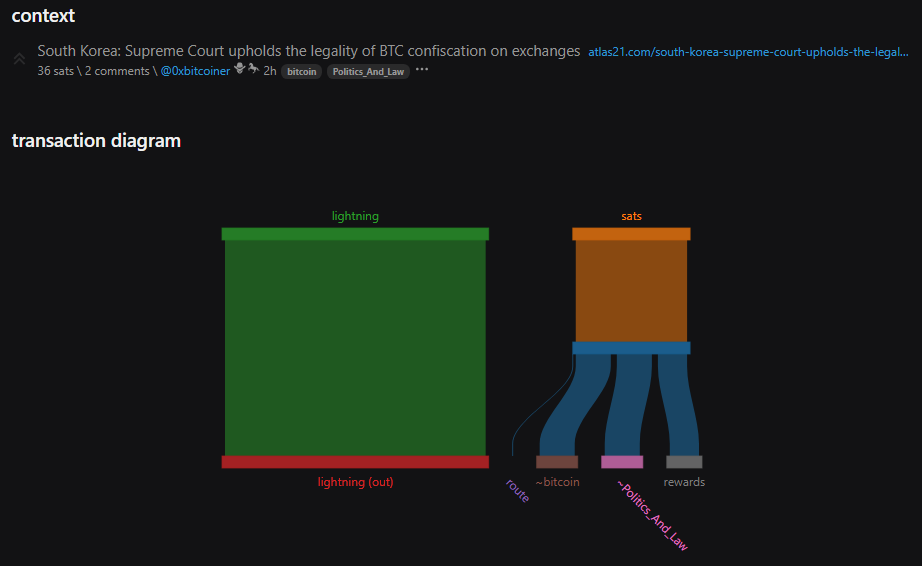Open the atlas21.com source link
The image size is (922, 566).
[x=748, y=52]
